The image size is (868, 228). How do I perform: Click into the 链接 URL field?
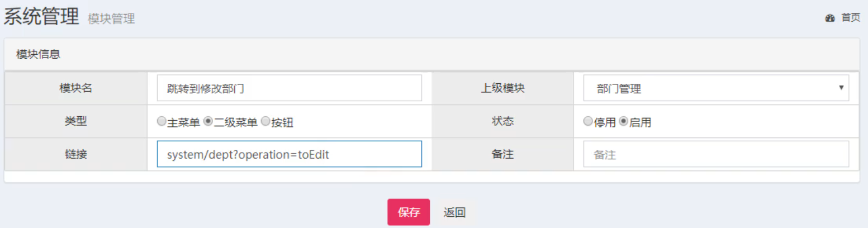tap(289, 154)
